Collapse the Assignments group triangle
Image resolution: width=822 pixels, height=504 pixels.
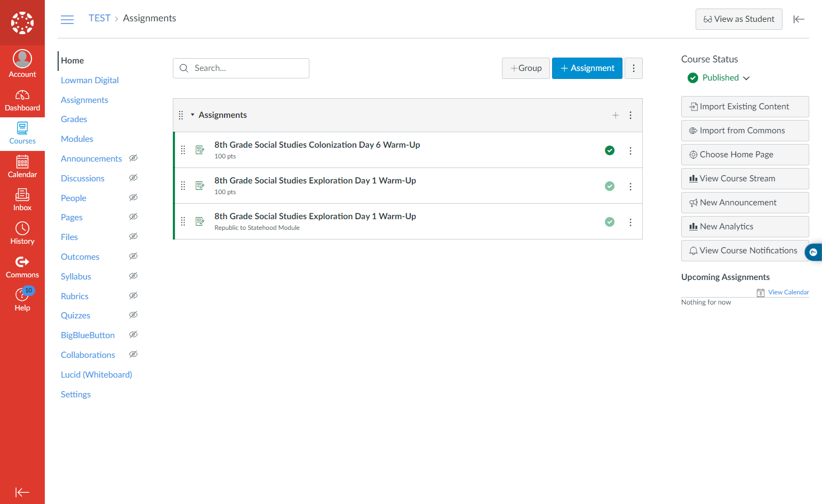[x=193, y=115]
